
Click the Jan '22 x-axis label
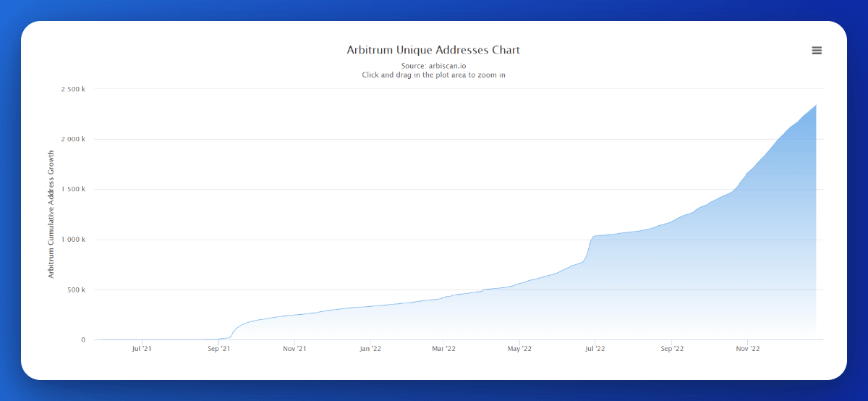(370, 349)
